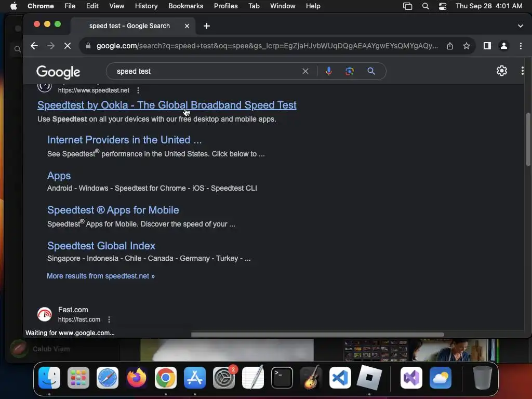Open Launchpad from the dock

[78, 377]
